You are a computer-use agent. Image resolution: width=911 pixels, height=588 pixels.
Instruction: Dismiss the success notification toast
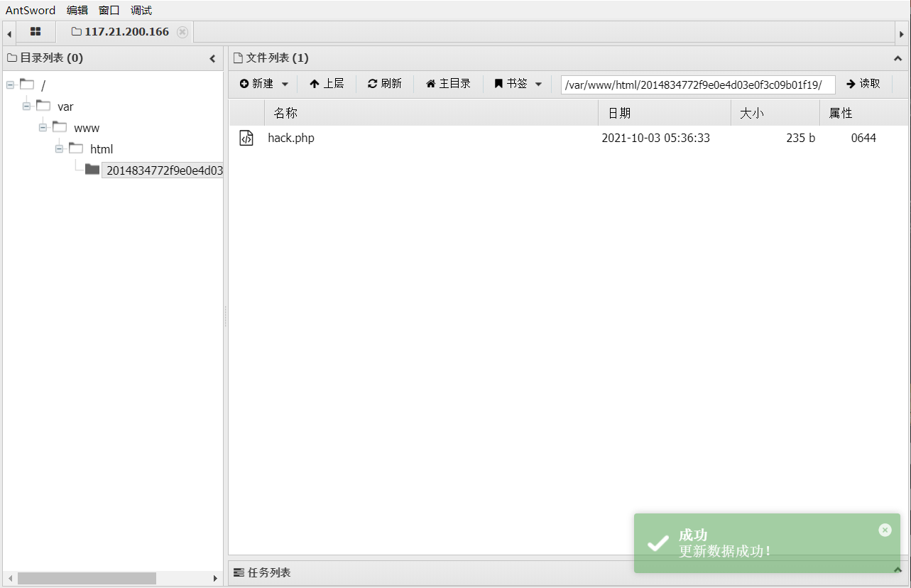click(x=885, y=530)
